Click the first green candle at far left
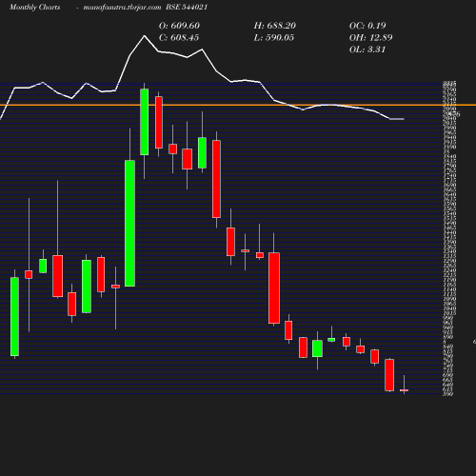476x476 pixels. 14,316
